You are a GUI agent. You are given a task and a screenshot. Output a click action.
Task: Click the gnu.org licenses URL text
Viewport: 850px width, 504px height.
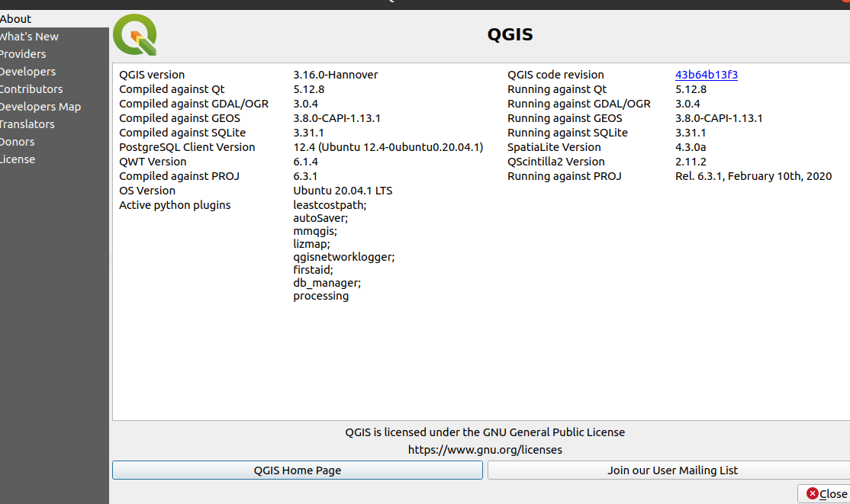tap(485, 449)
